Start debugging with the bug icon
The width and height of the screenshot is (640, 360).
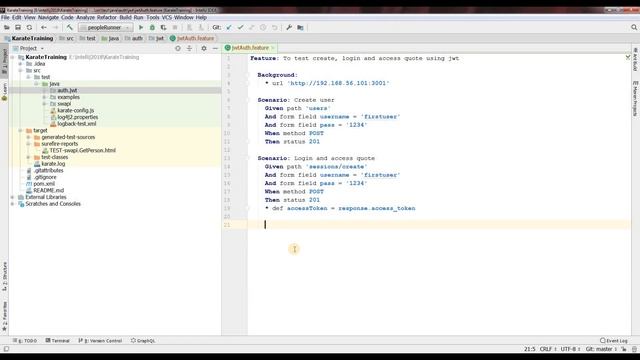pos(152,27)
